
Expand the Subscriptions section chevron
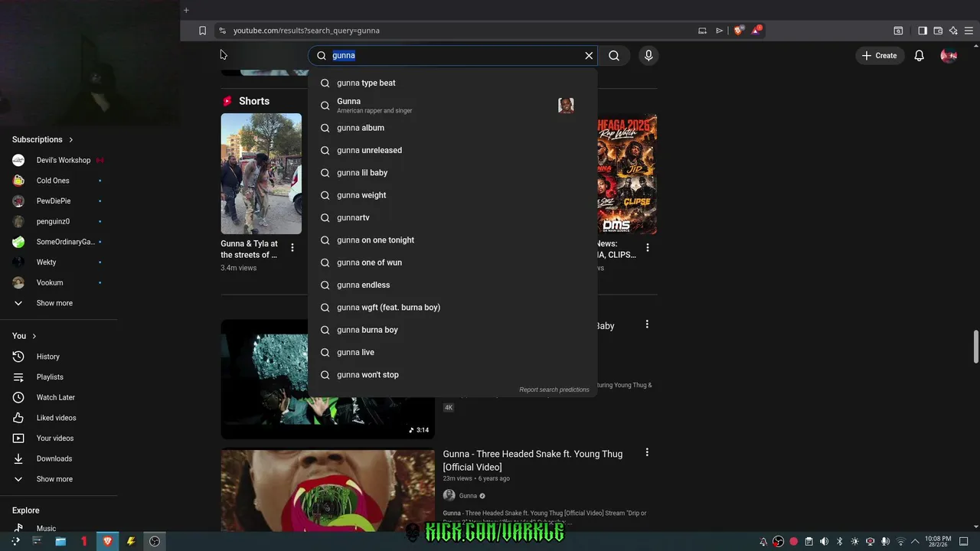(x=71, y=139)
